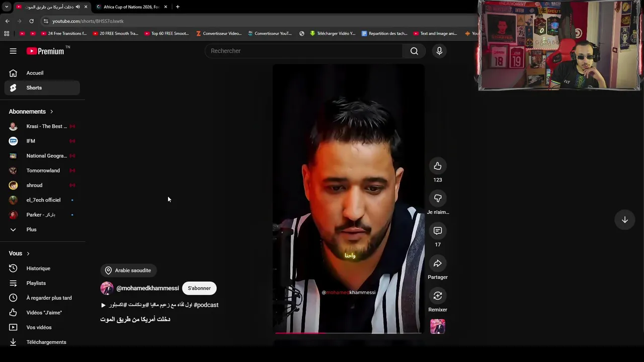Open Vos vidéos in sidebar
The width and height of the screenshot is (644, 362).
(x=42, y=327)
